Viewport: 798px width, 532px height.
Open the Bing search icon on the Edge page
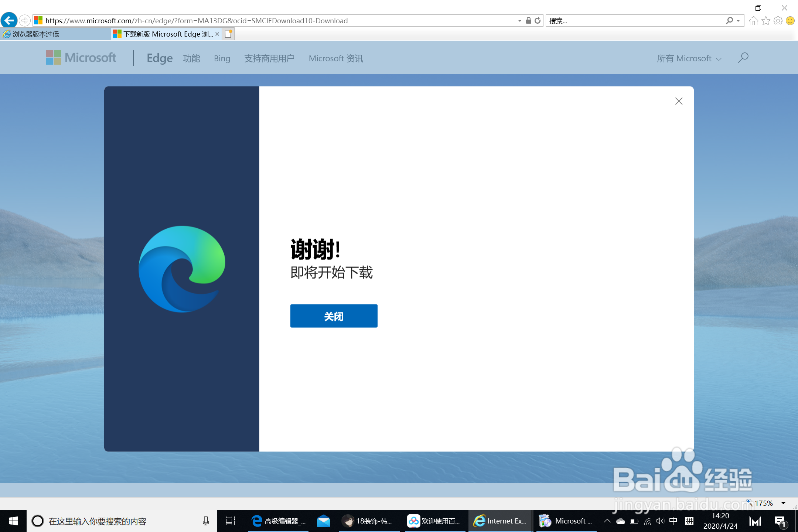[222, 58]
